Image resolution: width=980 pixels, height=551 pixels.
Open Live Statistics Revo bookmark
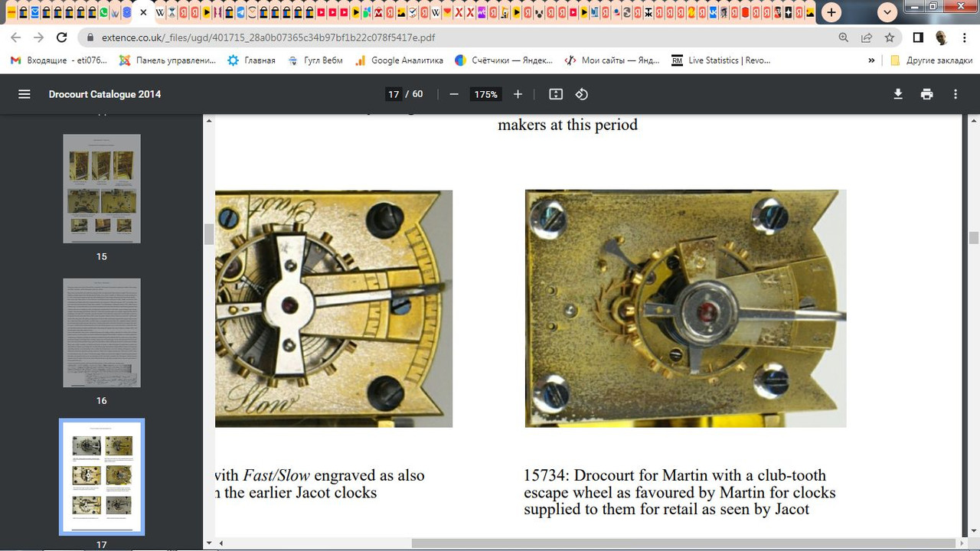click(x=720, y=60)
